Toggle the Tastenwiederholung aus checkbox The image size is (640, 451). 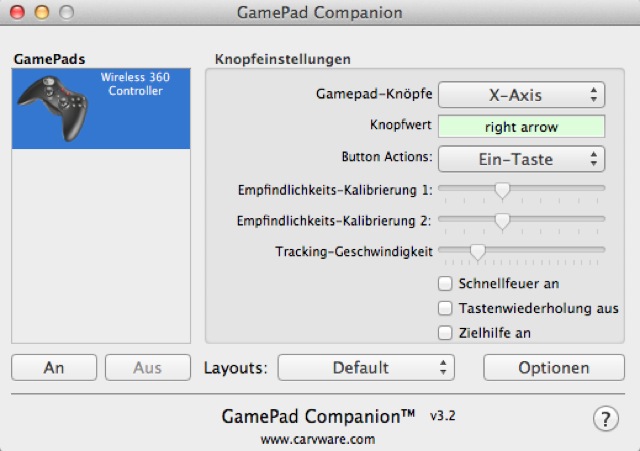(x=446, y=308)
